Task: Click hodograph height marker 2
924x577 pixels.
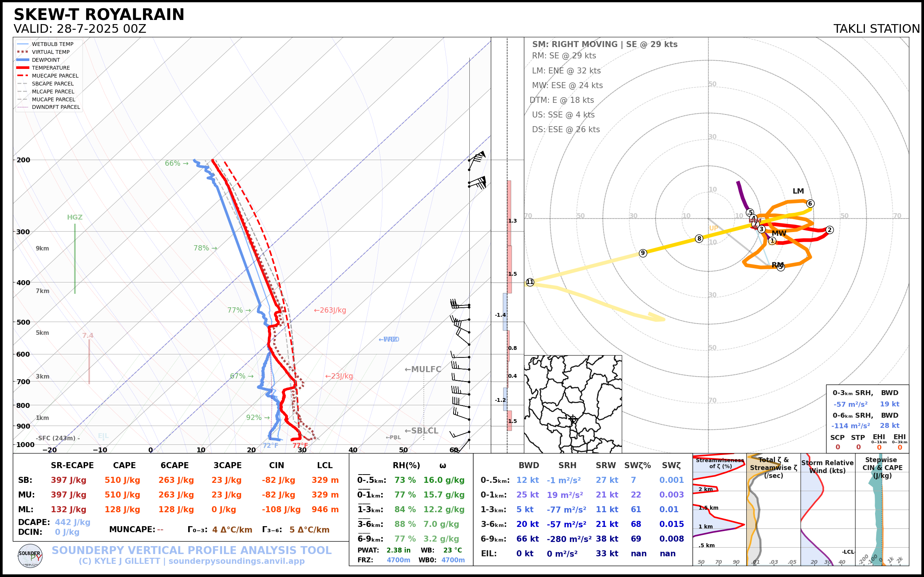Action: pos(829,230)
